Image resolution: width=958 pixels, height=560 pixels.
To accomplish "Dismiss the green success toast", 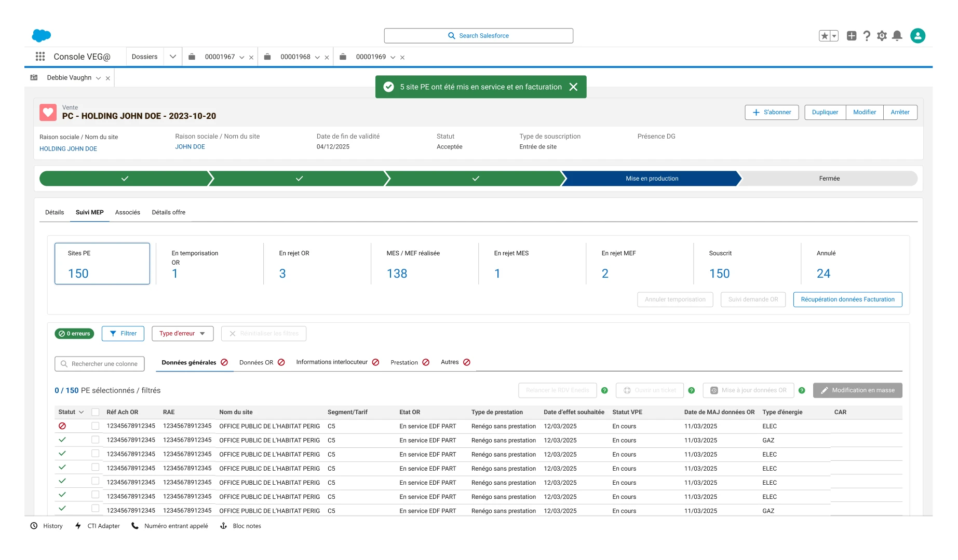I will tap(573, 87).
